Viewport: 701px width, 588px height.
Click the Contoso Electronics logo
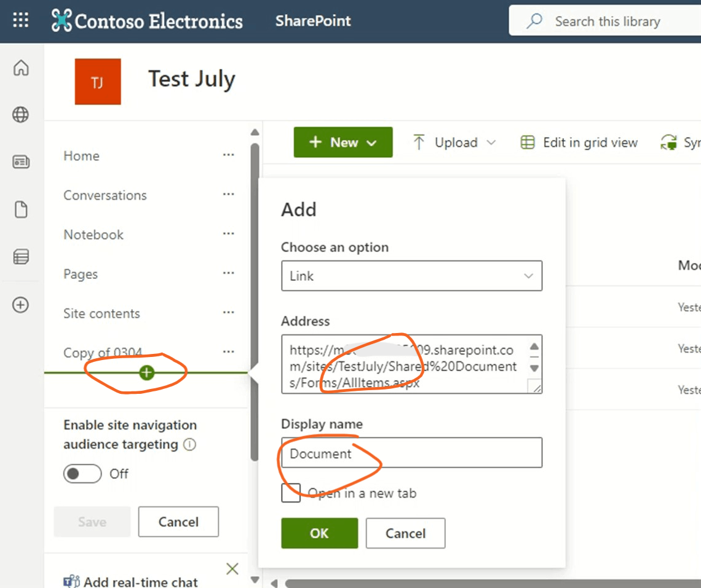147,20
